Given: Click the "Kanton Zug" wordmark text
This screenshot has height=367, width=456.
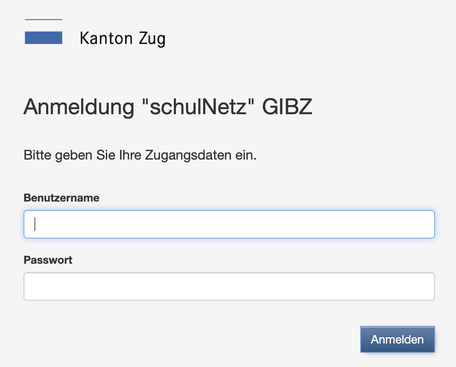Looking at the screenshot, I should pos(123,39).
